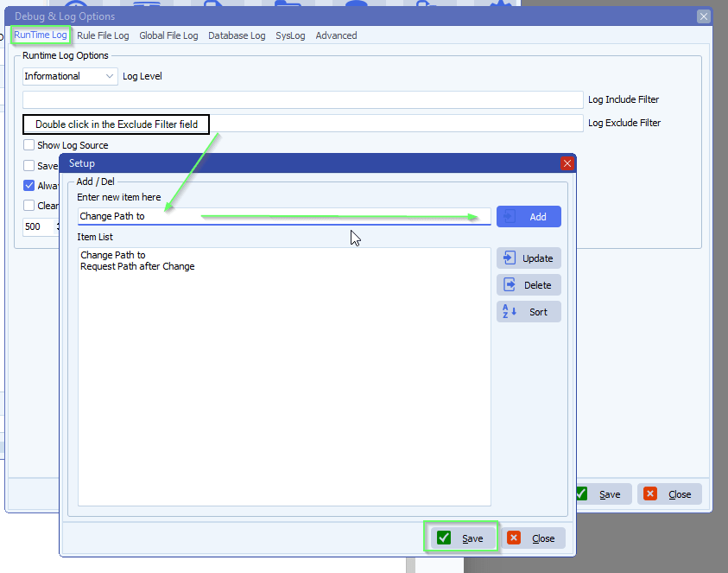Select the SysLog tab

point(290,35)
